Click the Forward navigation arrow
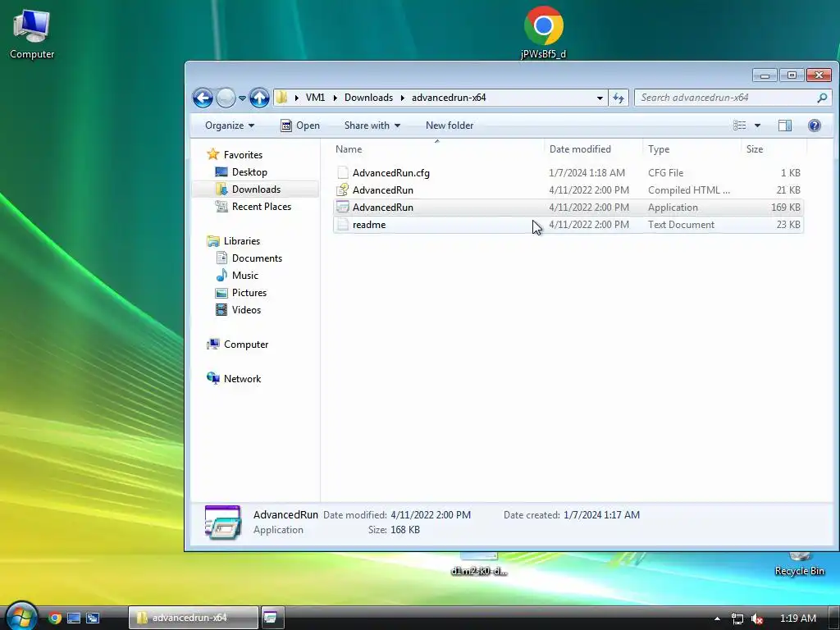 tap(226, 98)
